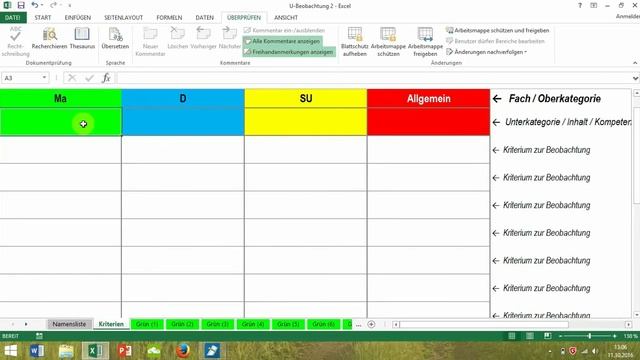Click the Löschen comment button
640x360 pixels.
(x=178, y=39)
